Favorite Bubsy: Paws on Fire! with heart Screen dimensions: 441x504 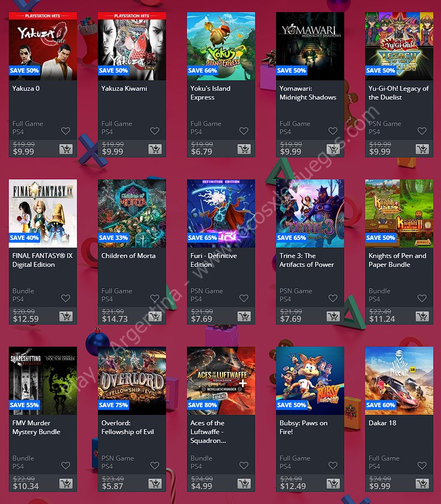click(x=333, y=465)
